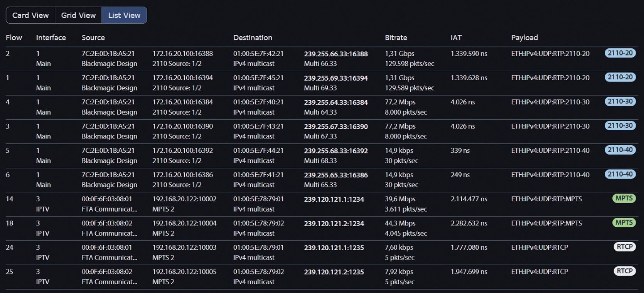This screenshot has width=644, height=293.
Task: Click the Payload column header
Action: 524,38
